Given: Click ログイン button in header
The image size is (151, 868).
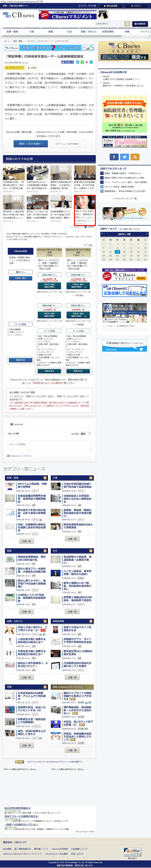Looking at the screenshot, I should point(136,6).
